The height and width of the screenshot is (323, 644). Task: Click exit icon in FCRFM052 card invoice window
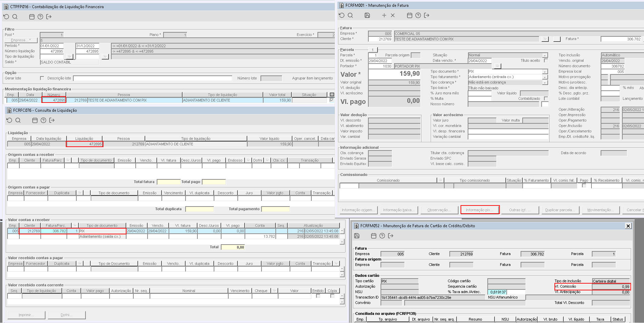tap(391, 236)
